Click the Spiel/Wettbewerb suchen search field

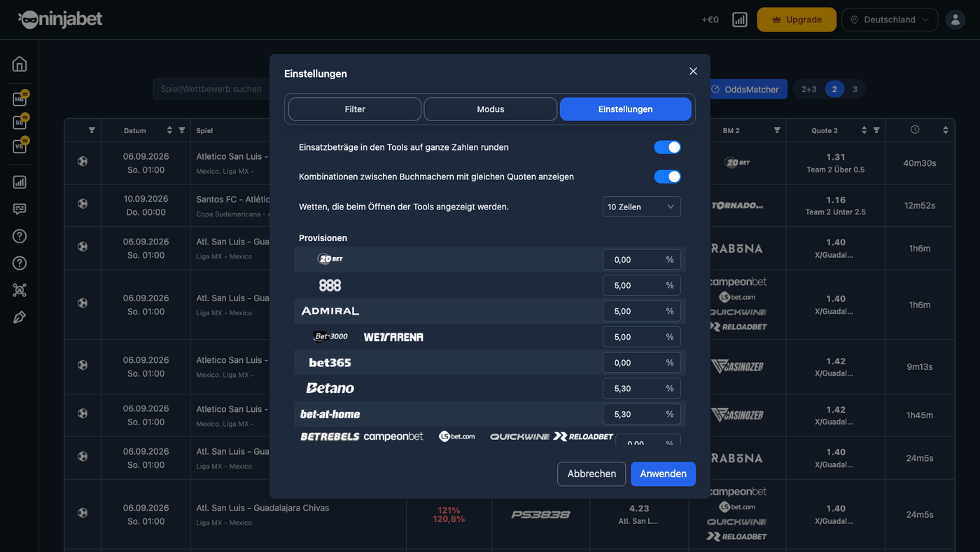point(211,89)
